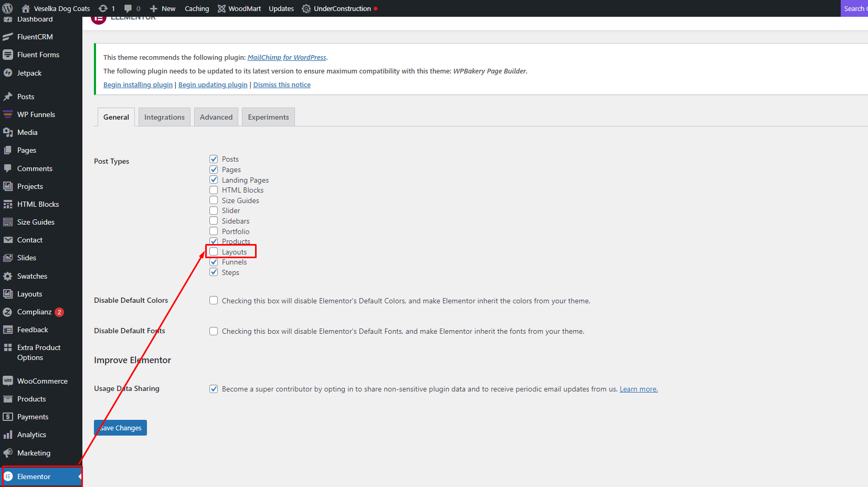Click the Posts pin icon in sidebar
This screenshot has width=868, height=487.
pyautogui.click(x=8, y=97)
